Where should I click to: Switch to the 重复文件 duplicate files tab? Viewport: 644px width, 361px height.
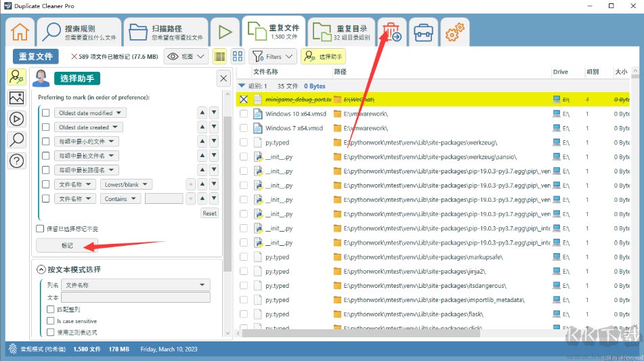(274, 31)
